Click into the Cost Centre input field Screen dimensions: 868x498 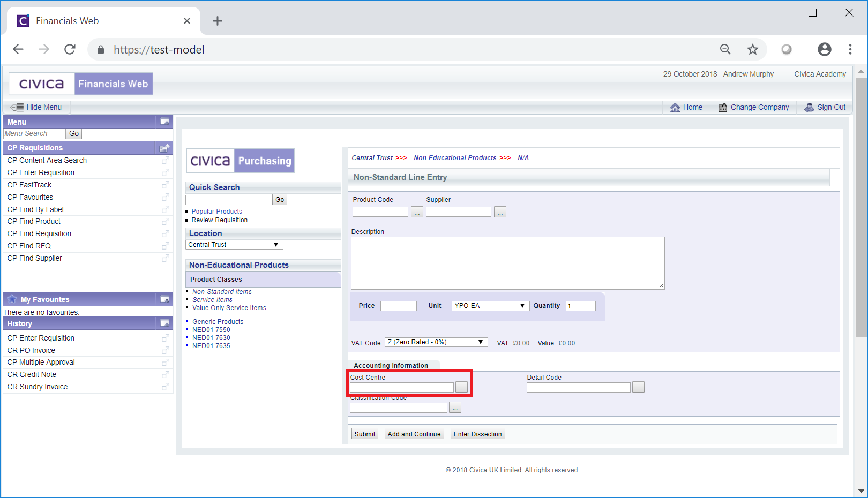click(402, 387)
